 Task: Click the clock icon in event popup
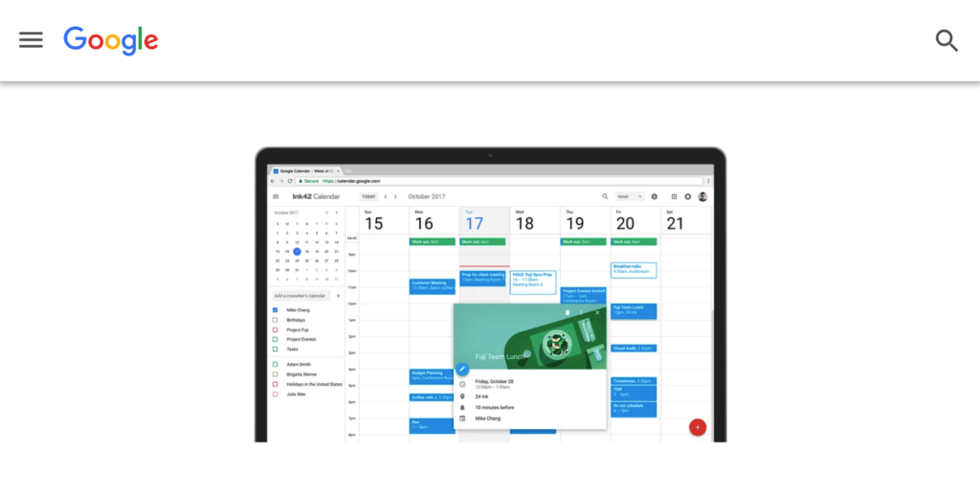point(462,384)
